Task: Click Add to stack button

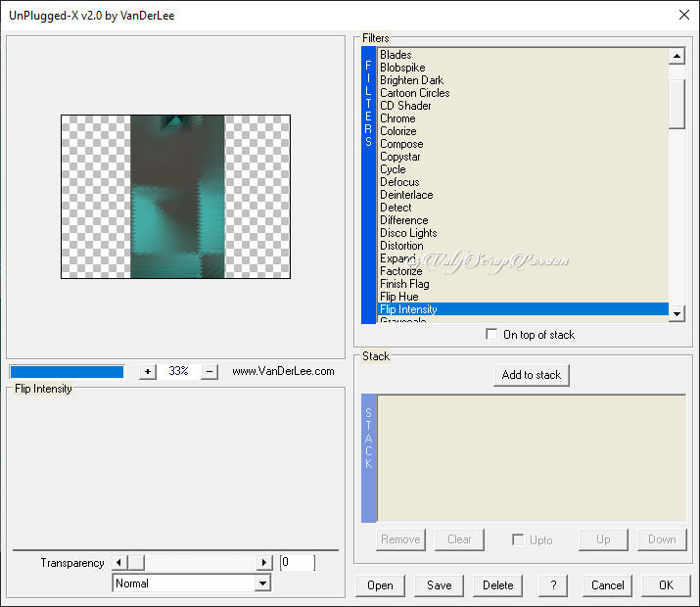Action: [532, 375]
